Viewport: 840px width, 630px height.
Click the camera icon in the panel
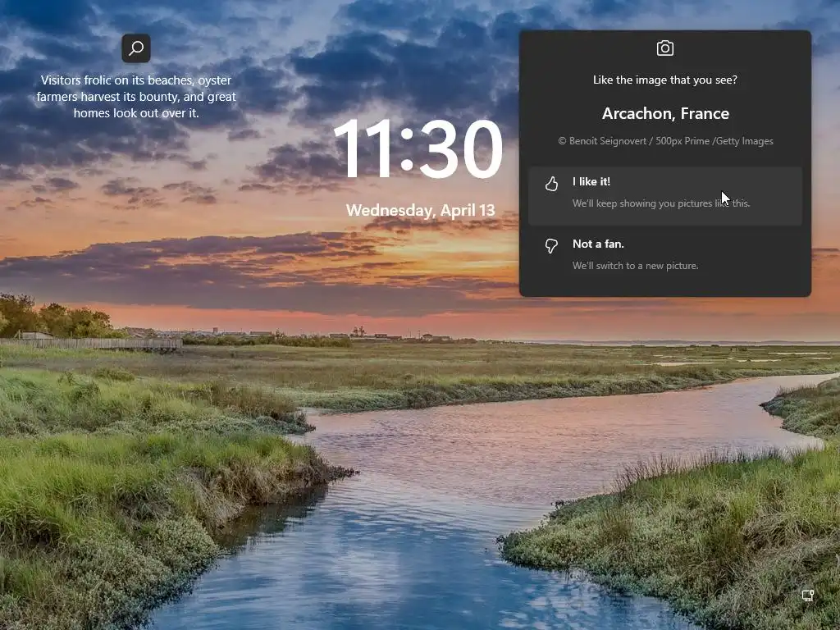click(x=664, y=48)
